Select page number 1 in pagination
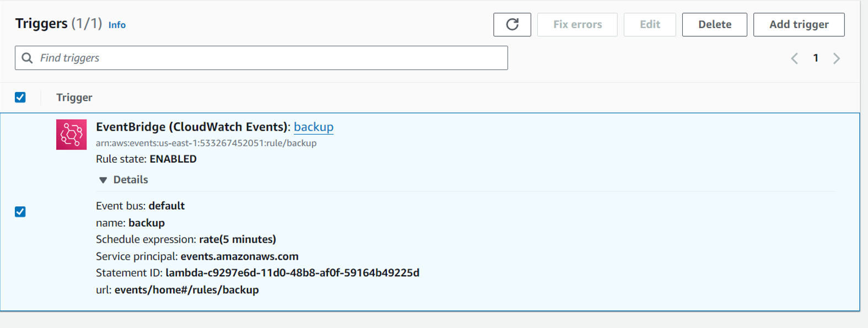 [x=816, y=58]
